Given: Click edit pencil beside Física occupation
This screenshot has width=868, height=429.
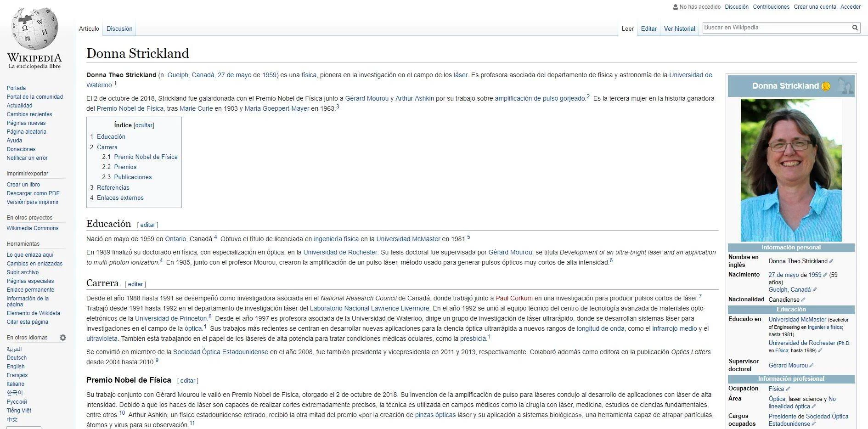Looking at the screenshot, I should tap(788, 389).
